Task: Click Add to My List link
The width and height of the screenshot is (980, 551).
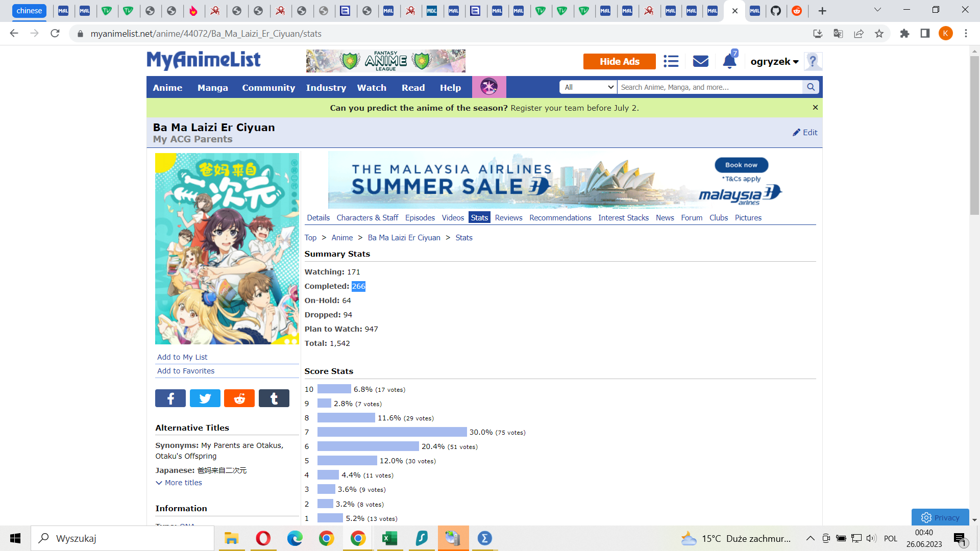Action: pyautogui.click(x=182, y=357)
